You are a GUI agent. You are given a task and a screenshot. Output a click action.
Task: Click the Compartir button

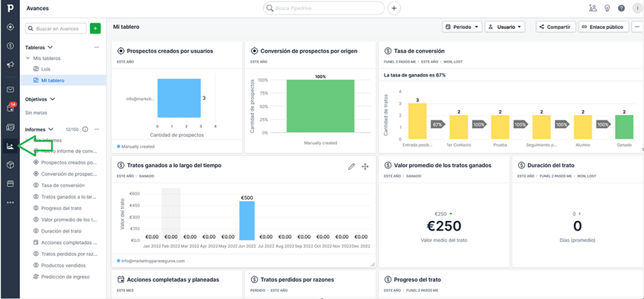(x=556, y=27)
